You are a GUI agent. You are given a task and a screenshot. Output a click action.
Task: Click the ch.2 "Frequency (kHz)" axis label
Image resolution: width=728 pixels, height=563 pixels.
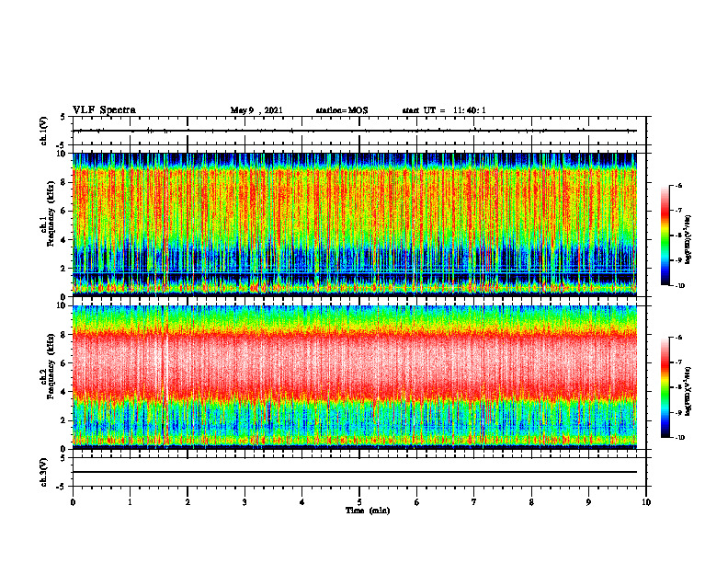click(51, 365)
